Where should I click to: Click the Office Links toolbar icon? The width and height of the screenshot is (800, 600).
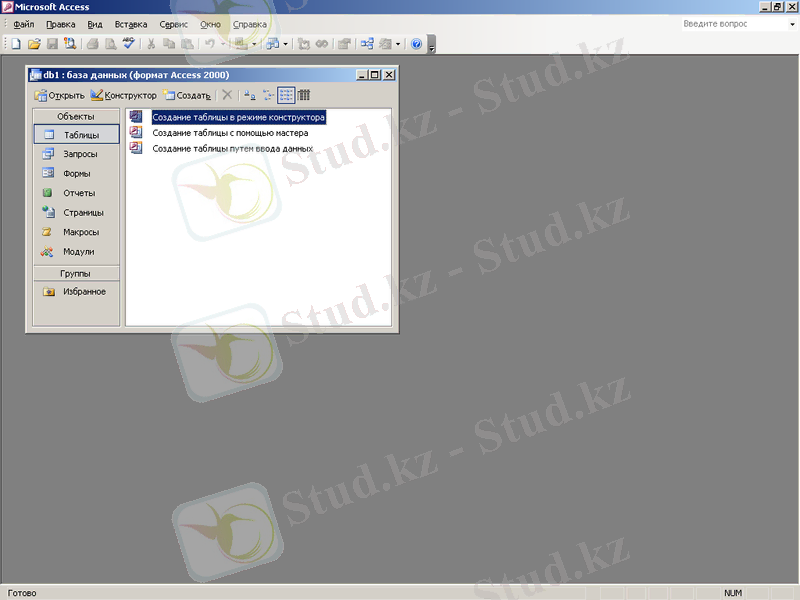coord(241,44)
